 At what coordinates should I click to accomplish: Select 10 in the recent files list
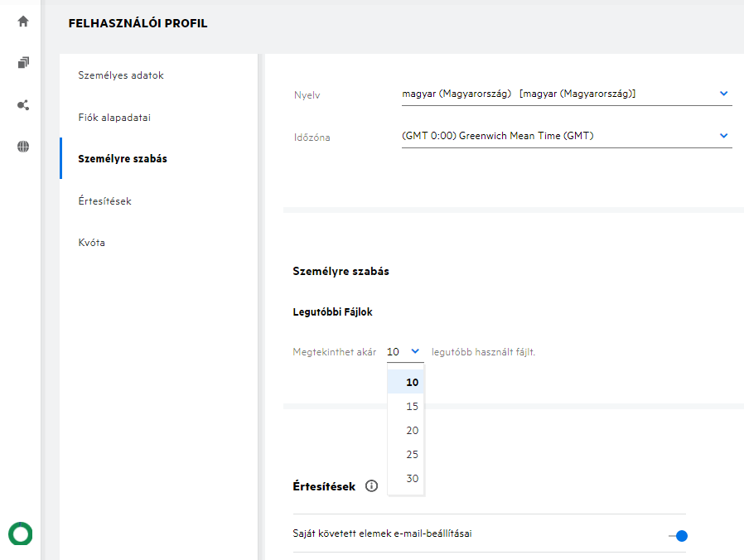[412, 383]
